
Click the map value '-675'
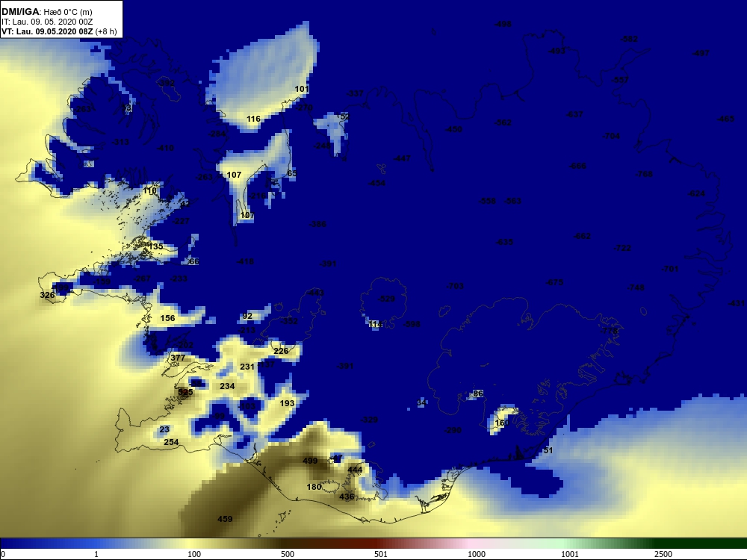tap(554, 282)
